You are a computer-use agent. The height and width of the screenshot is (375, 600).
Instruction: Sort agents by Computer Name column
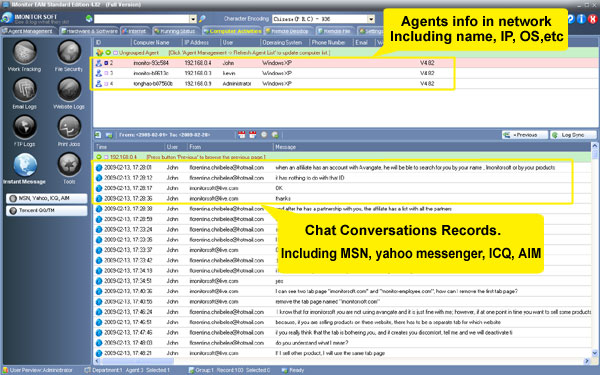(156, 42)
